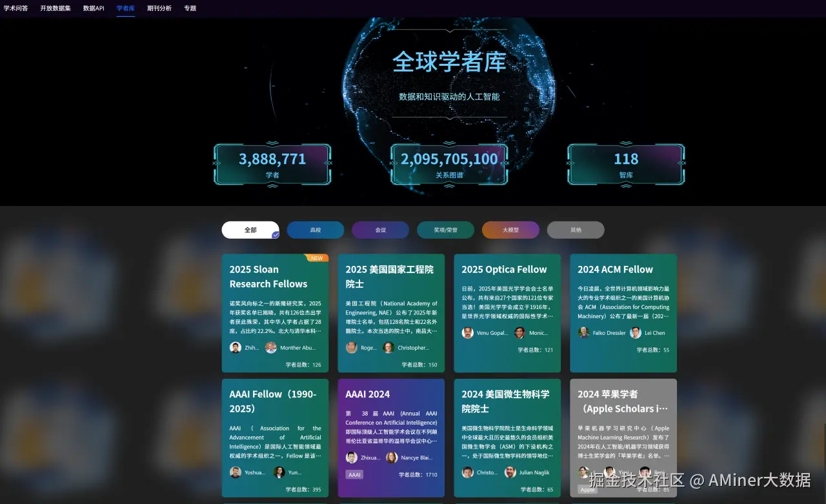Image resolution: width=826 pixels, height=504 pixels.
Task: Enable the 大模型 filter
Action: point(510,230)
